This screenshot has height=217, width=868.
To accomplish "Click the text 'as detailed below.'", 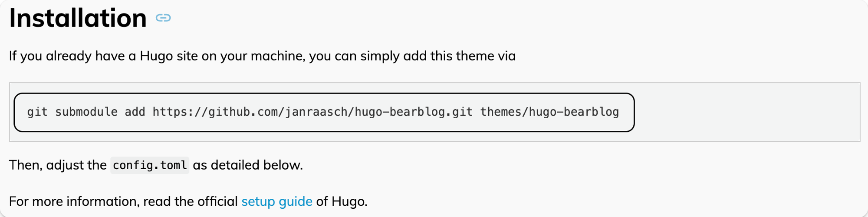I will click(x=247, y=165).
